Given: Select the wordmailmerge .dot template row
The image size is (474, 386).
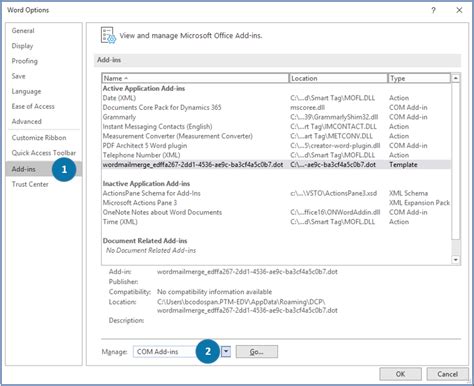Looking at the screenshot, I should coord(277,165).
